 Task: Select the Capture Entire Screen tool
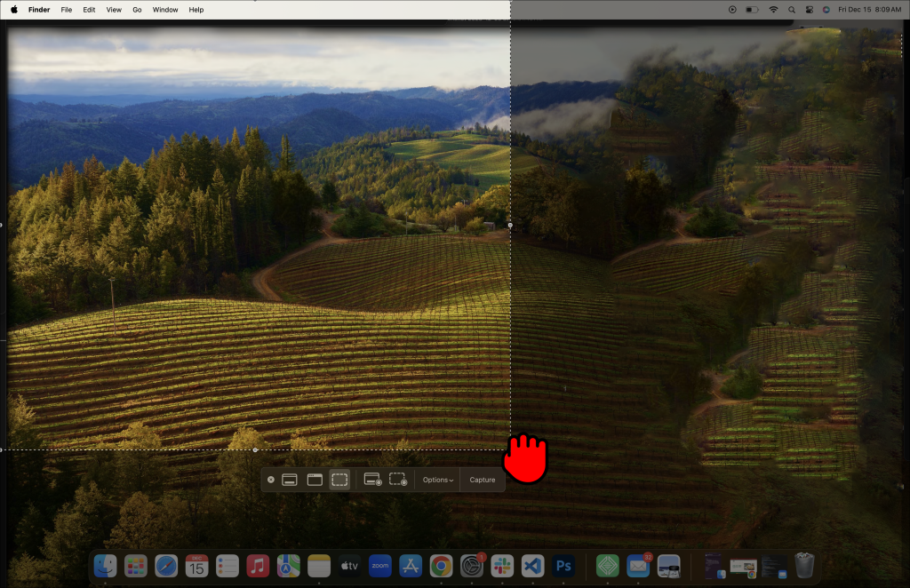pos(290,480)
